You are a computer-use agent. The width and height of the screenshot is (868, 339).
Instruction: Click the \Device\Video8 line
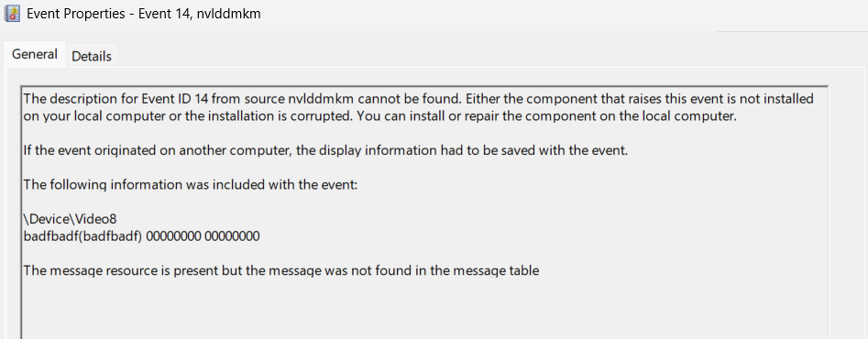(71, 220)
